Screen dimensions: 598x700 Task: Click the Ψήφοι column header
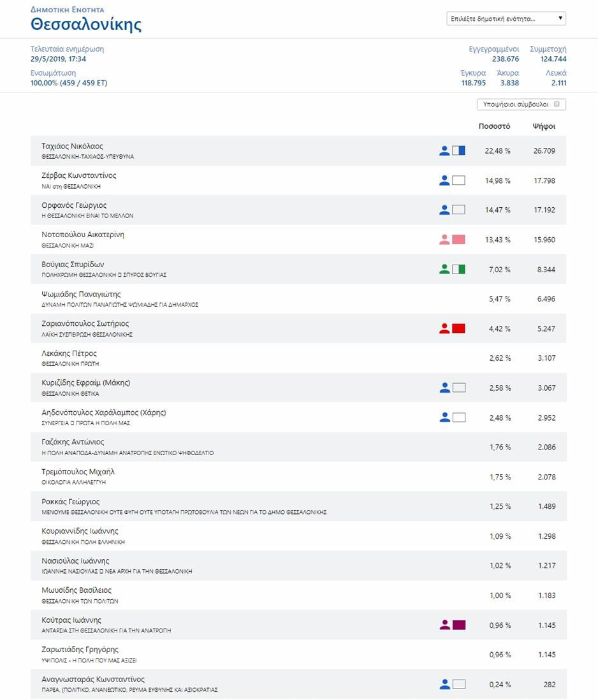point(544,126)
